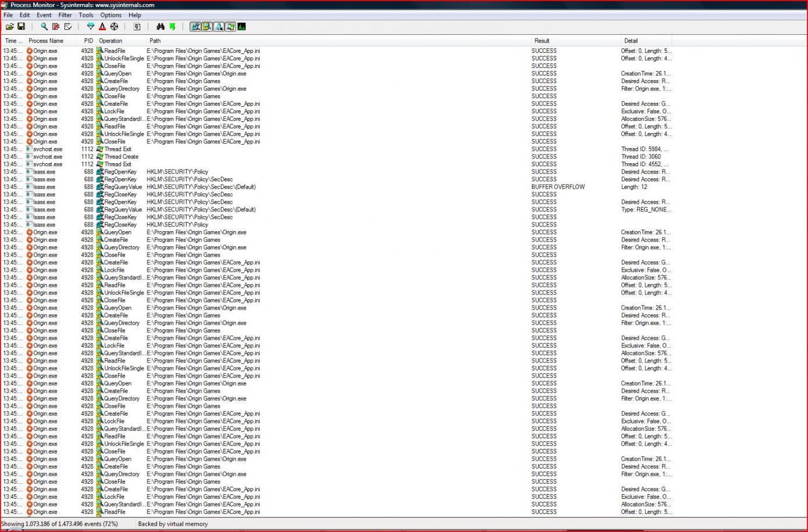Toggle Show Profiling Events button
808x532 pixels.
[241, 27]
